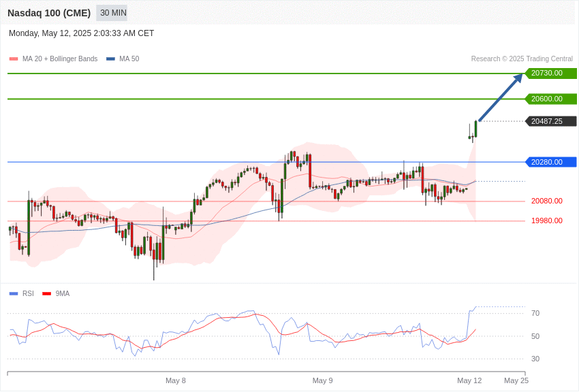The image size is (579, 392).
Task: Click the MA 20 + Bollinger Bands legend label
Action: [60, 59]
